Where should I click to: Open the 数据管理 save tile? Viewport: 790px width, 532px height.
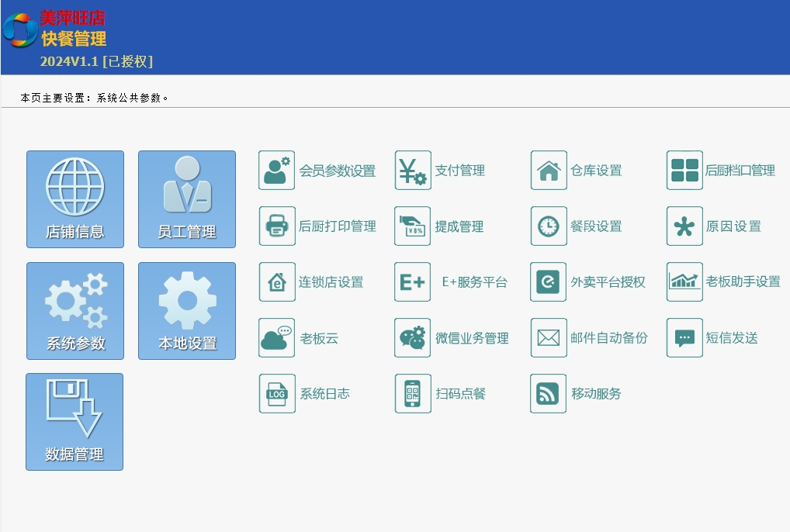[74, 422]
